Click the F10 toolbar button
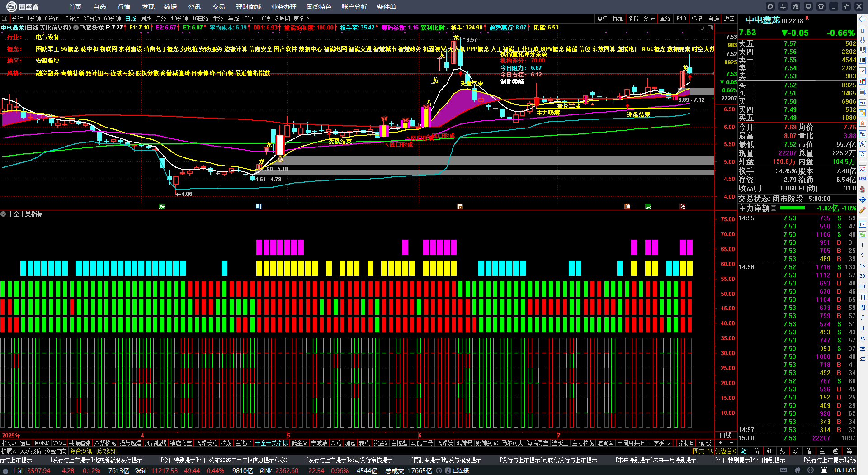The width and height of the screenshot is (868, 475). click(681, 19)
